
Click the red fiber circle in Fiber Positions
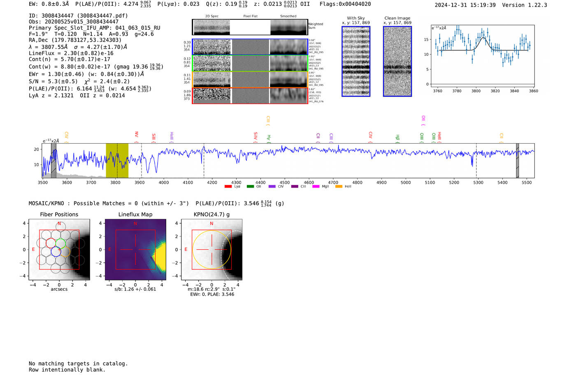click(x=51, y=243)
